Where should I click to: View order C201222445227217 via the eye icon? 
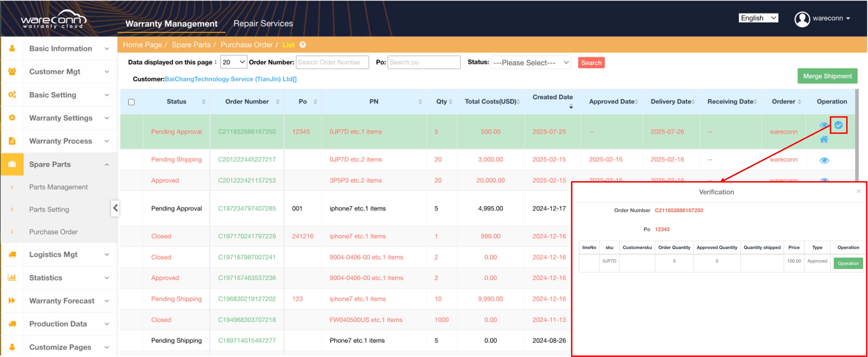coord(824,160)
